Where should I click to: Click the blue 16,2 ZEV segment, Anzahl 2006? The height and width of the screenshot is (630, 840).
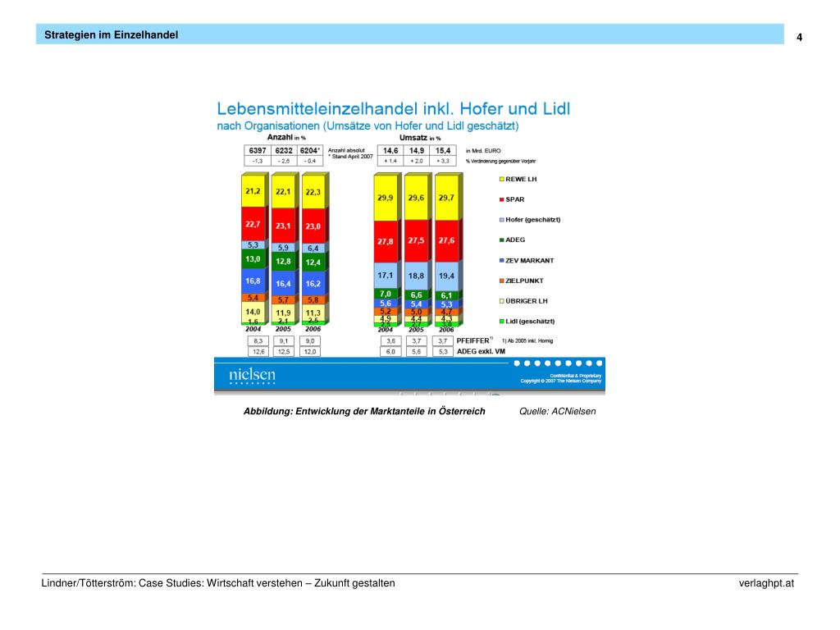313,283
